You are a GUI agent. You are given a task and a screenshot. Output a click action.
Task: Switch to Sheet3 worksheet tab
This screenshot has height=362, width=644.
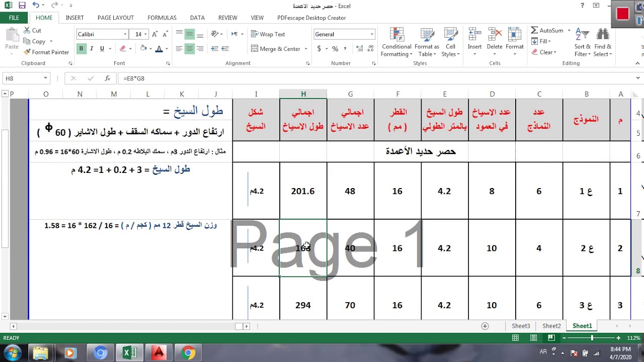tap(521, 326)
